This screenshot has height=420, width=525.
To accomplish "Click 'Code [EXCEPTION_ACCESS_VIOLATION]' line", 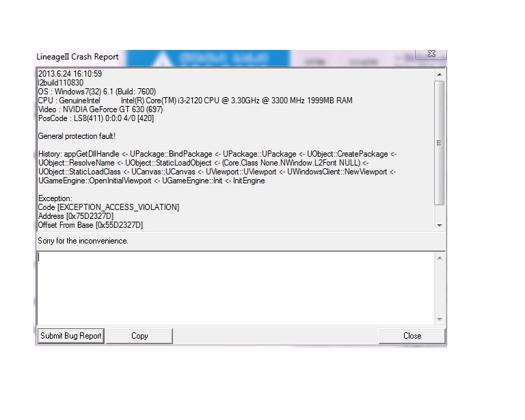I will [109, 207].
